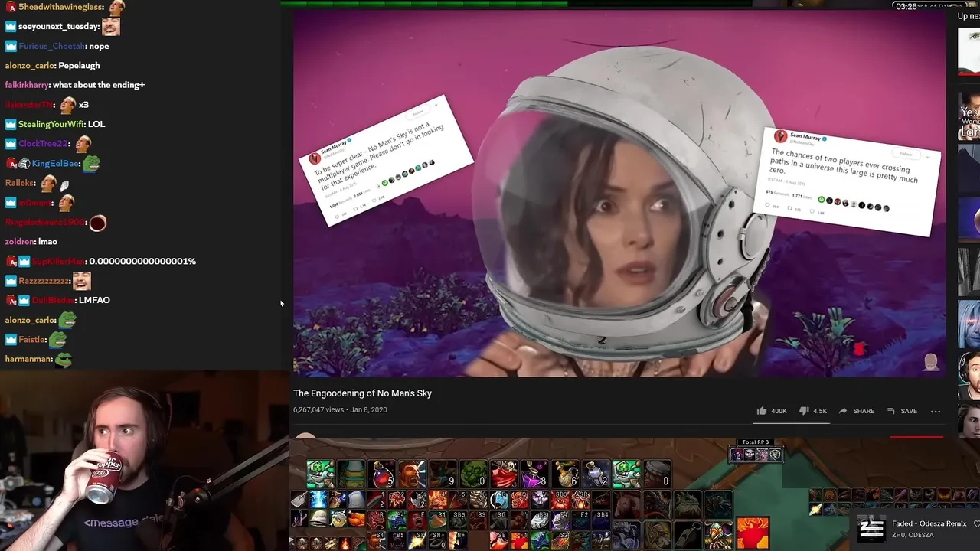The width and height of the screenshot is (980, 551).
Task: Click the 'Faded - Odesza Remix' song title
Action: (x=929, y=523)
